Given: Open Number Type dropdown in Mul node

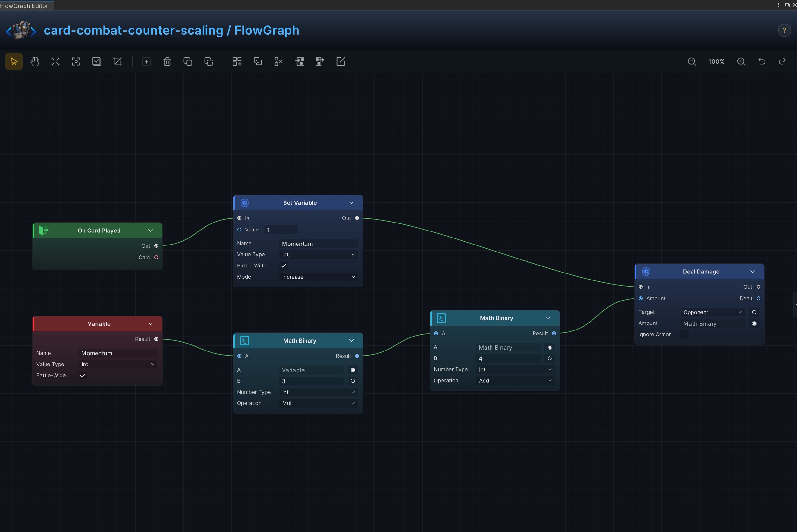Looking at the screenshot, I should [x=319, y=392].
